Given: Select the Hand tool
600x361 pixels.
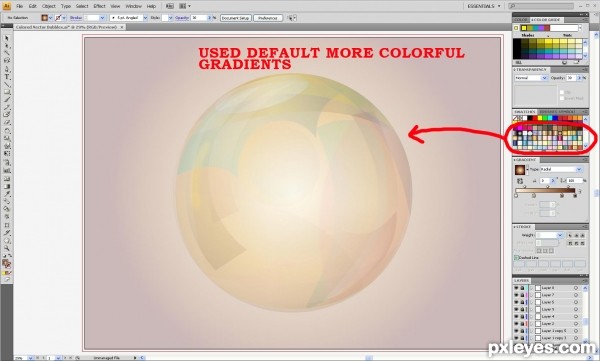Looking at the screenshot, I should (7, 241).
